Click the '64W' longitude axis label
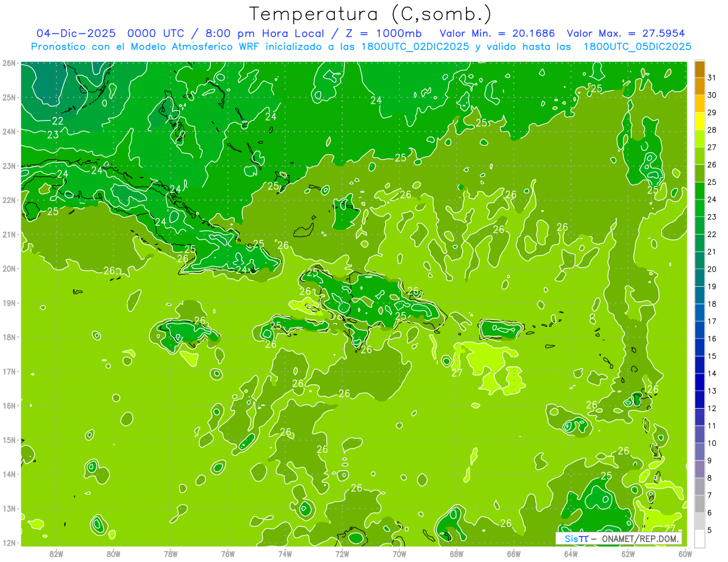Screen dimensions: 728x562 click(571, 554)
